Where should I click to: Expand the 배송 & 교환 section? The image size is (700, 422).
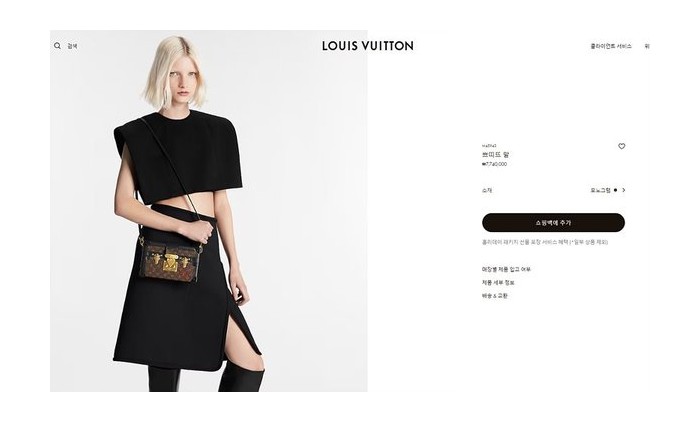495,296
